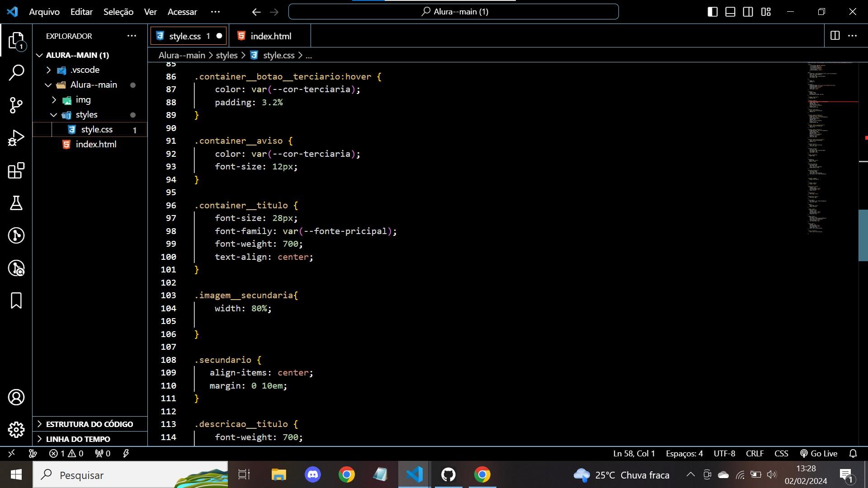The image size is (868, 488).
Task: Open GitHub Desktop from the taskbar
Action: pos(448,475)
